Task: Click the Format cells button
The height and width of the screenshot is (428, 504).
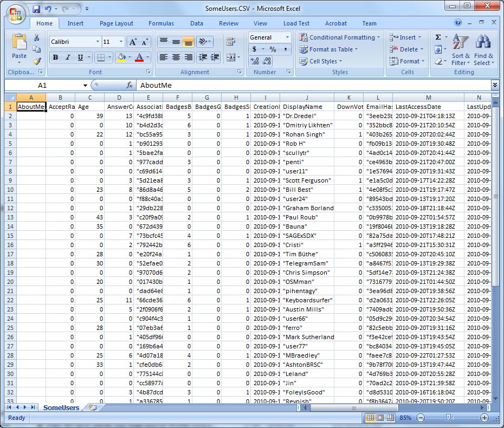Action: [407, 61]
